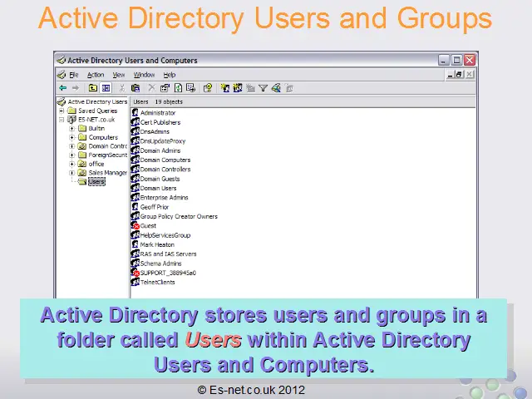532x399 pixels.
Task: Click the MMC icon left of File menu
Action: tap(62, 75)
